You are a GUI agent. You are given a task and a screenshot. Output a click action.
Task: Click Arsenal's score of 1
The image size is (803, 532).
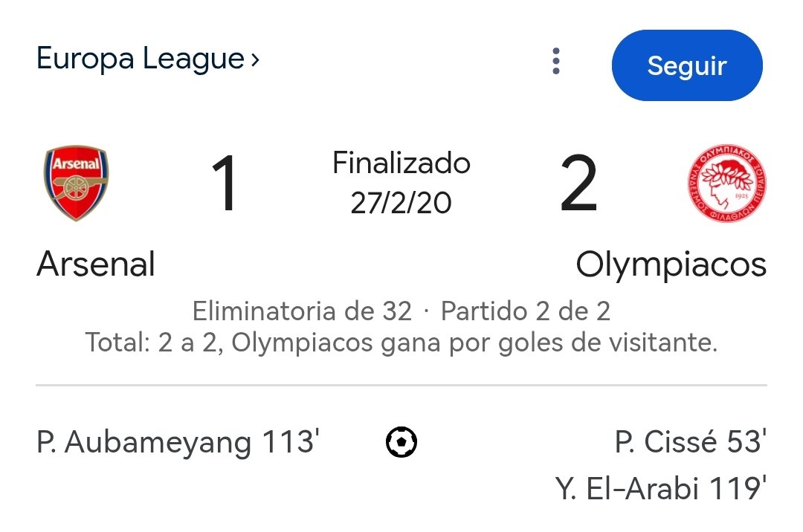point(225,183)
